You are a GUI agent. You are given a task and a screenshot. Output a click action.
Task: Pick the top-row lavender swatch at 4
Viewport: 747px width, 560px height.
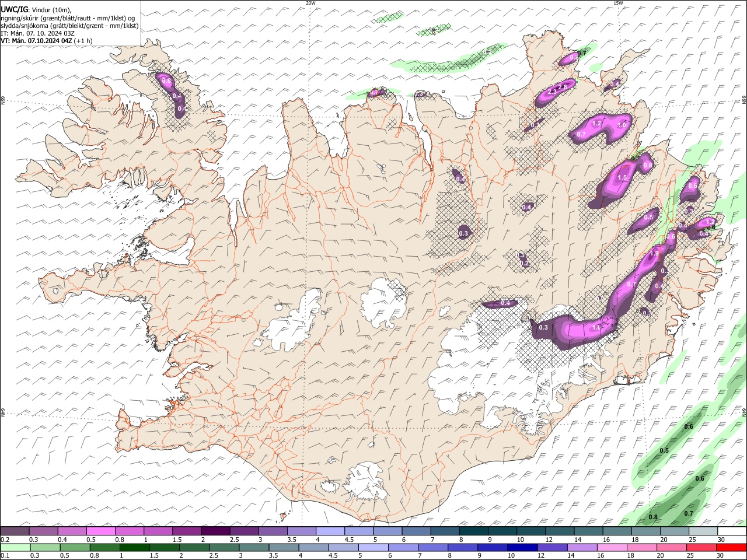[329, 531]
